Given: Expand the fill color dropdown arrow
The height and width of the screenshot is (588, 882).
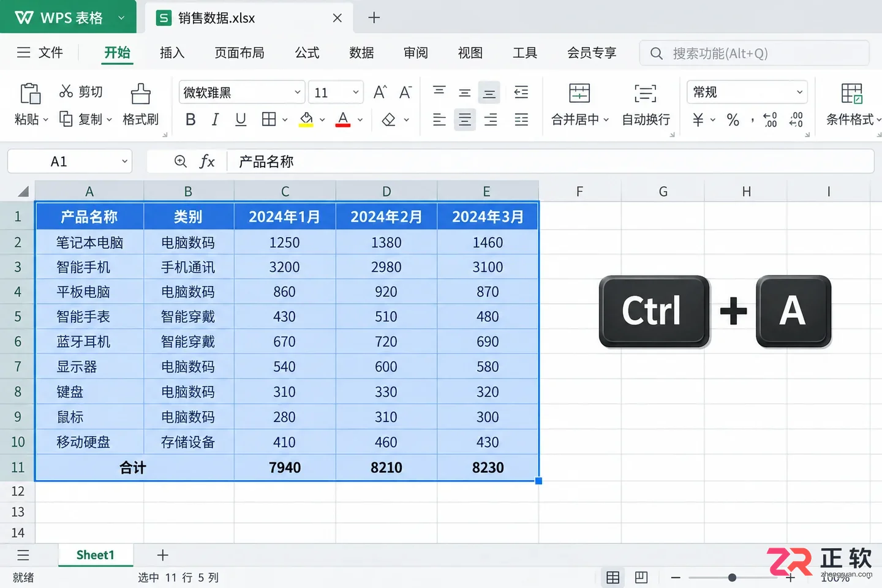Looking at the screenshot, I should coord(322,120).
